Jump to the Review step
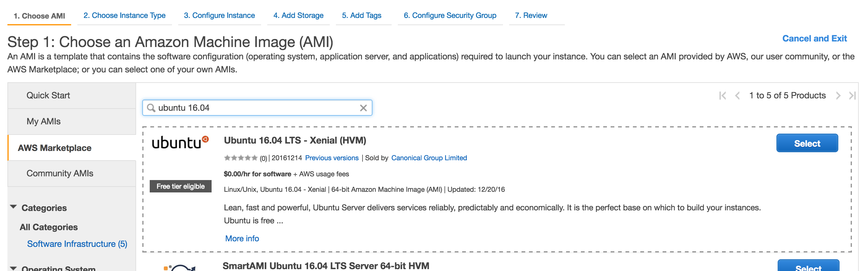The height and width of the screenshot is (271, 868). pyautogui.click(x=531, y=15)
